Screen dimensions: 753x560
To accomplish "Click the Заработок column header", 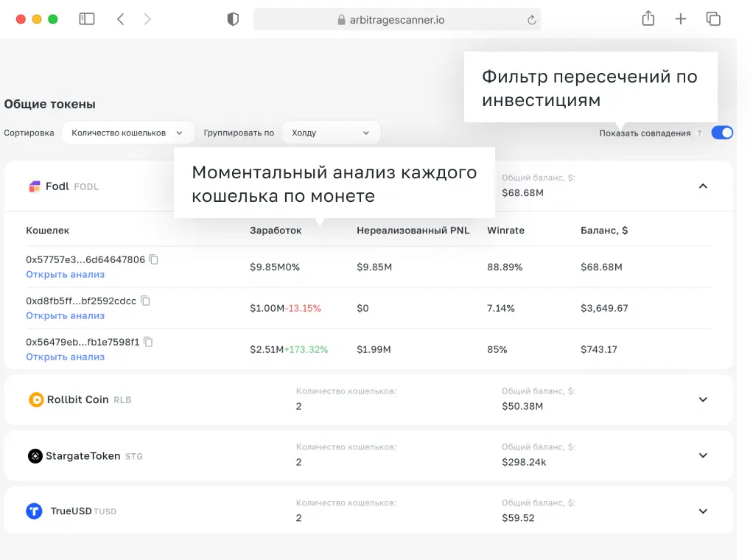I will click(x=276, y=230).
